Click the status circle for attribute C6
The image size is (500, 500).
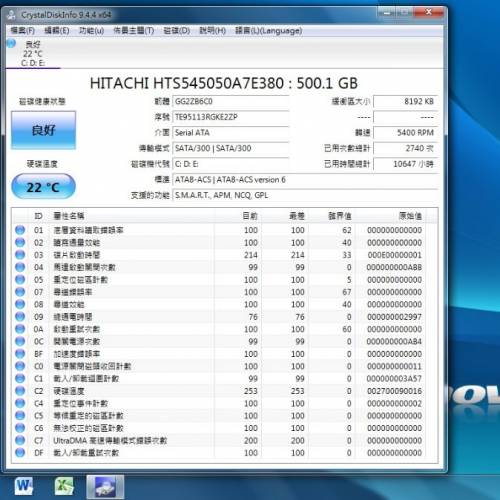[x=20, y=428]
